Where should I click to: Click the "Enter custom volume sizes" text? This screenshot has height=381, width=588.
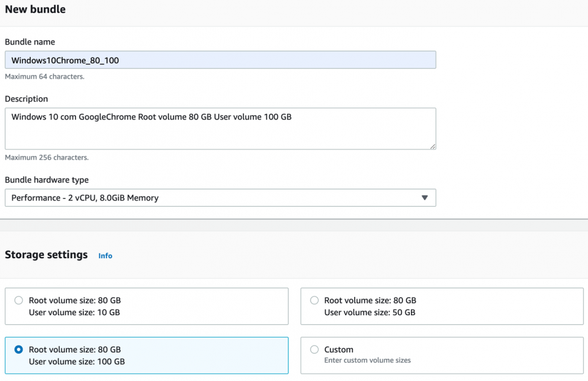pyautogui.click(x=367, y=360)
